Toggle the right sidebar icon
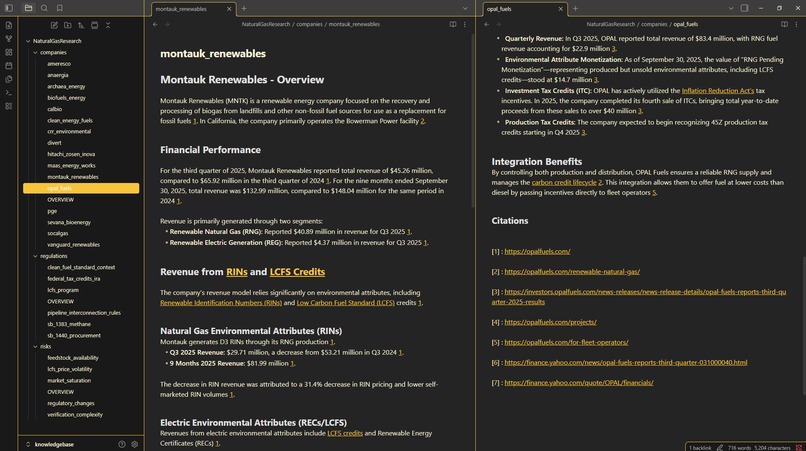806x451 pixels. click(744, 8)
